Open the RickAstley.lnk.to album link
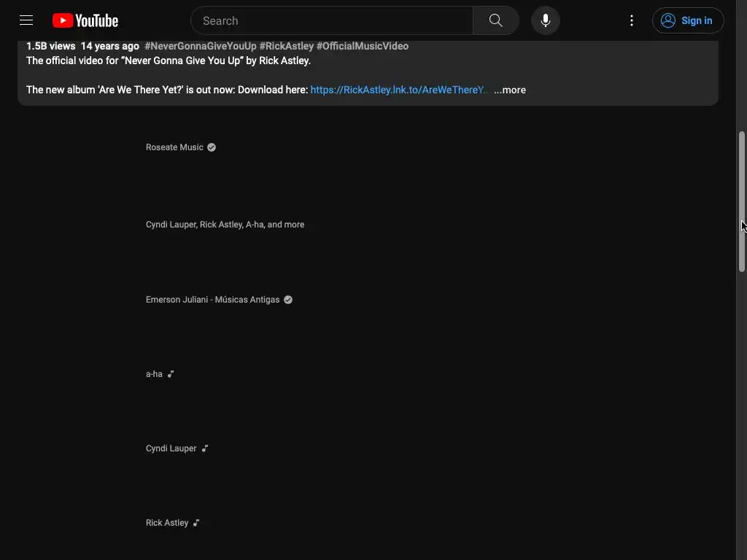The height and width of the screenshot is (560, 747). point(399,90)
